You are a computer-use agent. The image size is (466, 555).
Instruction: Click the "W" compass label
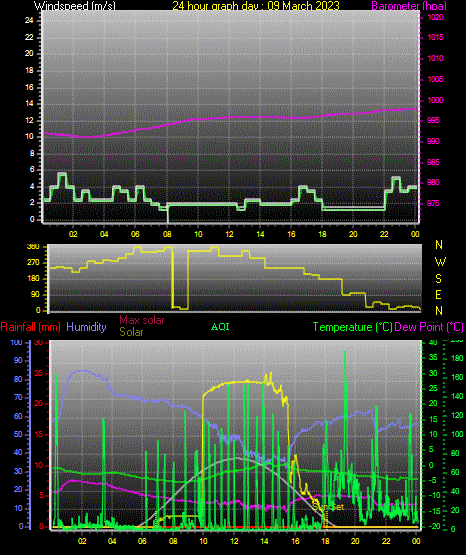pos(440,262)
